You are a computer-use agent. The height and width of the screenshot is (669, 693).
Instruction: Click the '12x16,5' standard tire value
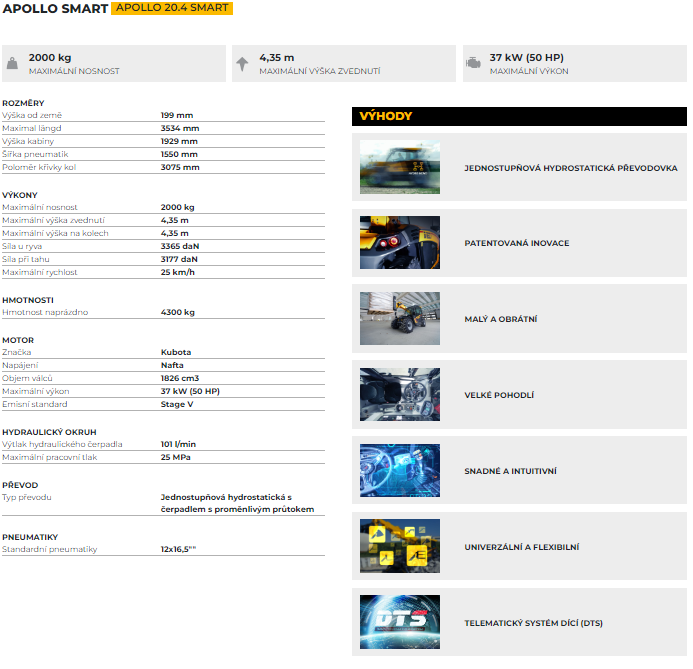(x=178, y=549)
